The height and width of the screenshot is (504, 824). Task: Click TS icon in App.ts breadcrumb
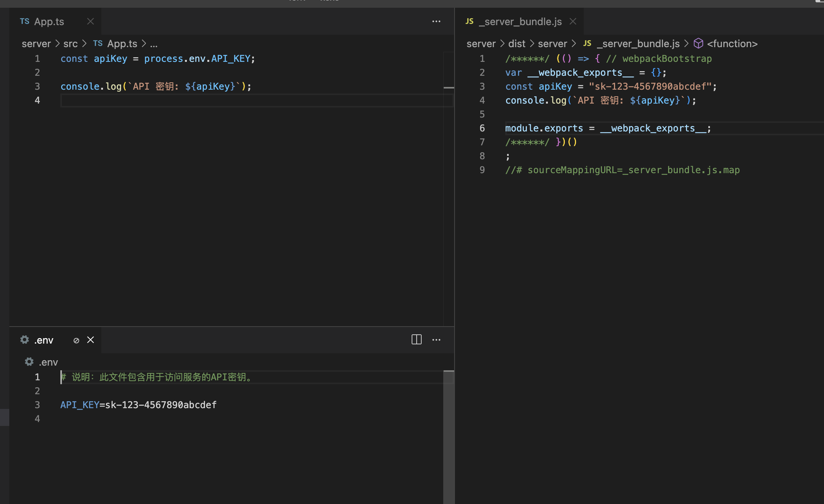coord(97,44)
